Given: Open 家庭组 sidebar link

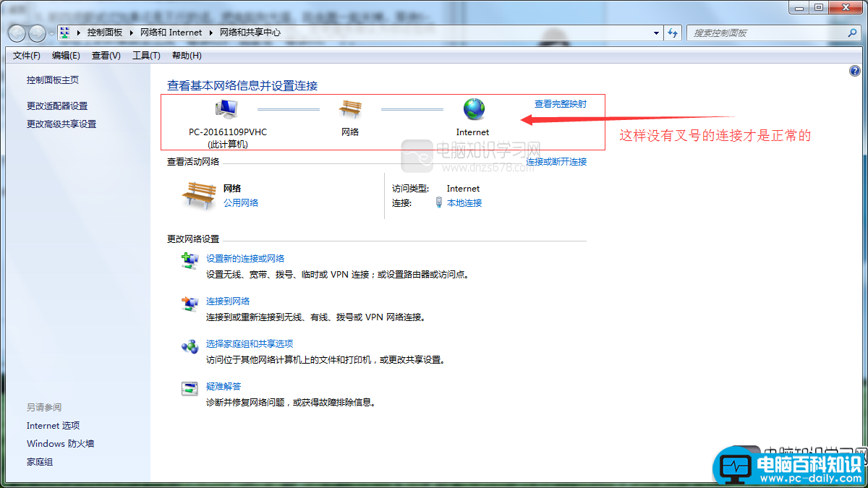Looking at the screenshot, I should (40, 461).
